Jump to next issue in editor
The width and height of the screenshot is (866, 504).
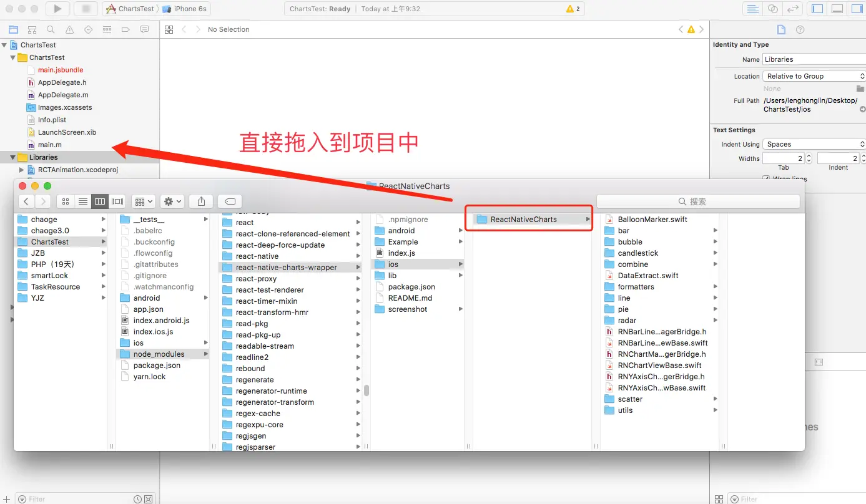(x=701, y=29)
